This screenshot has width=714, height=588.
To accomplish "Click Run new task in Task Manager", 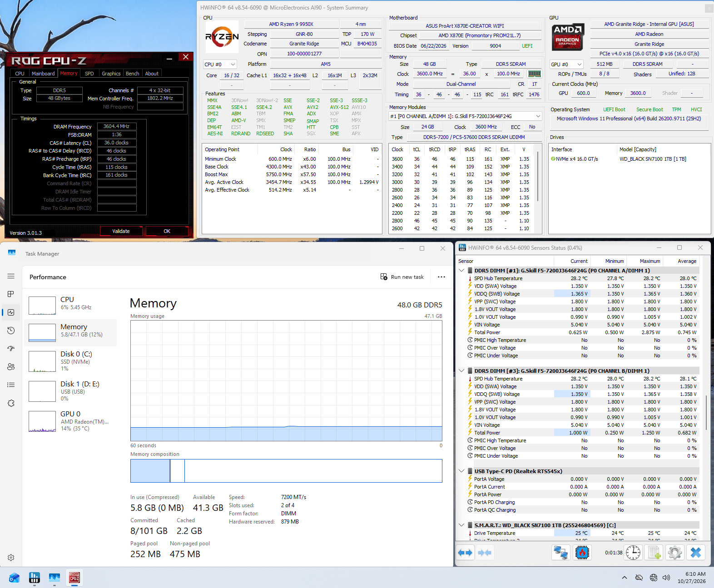I will [x=402, y=277].
